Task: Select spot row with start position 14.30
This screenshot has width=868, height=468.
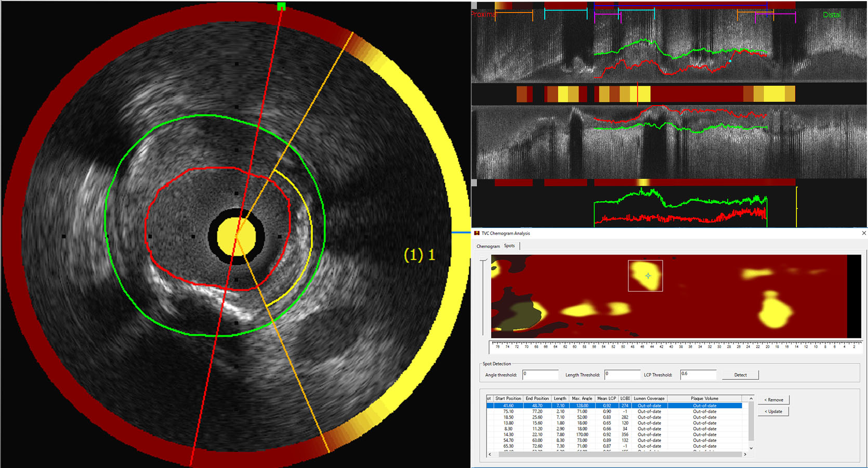Action: pos(614,434)
